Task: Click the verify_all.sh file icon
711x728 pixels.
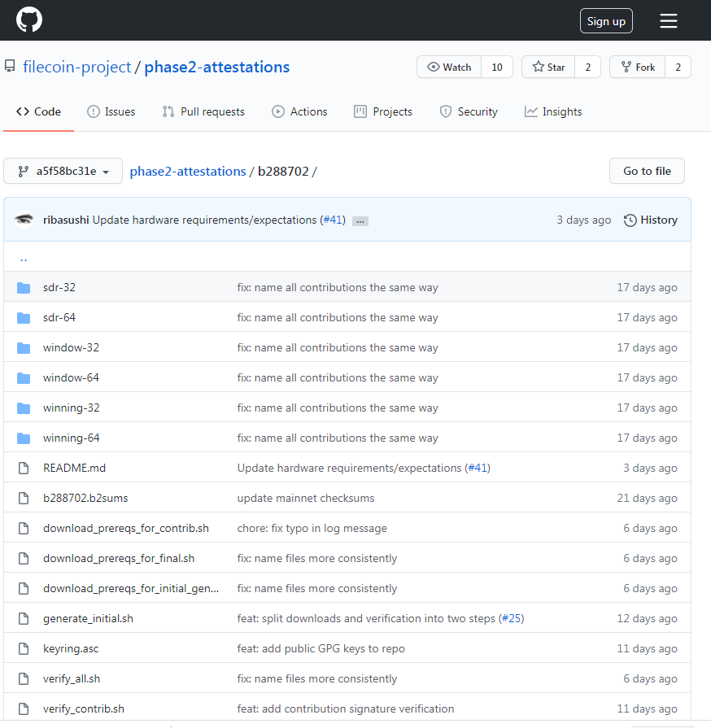Action: pos(24,678)
